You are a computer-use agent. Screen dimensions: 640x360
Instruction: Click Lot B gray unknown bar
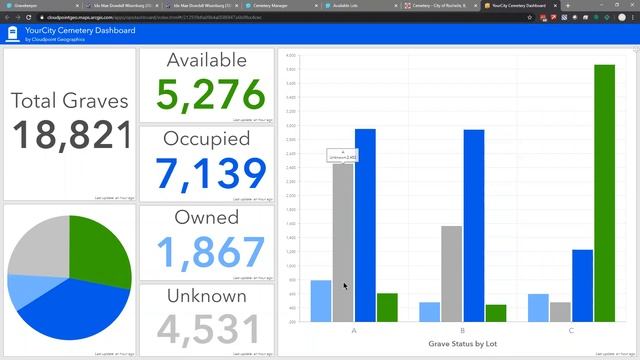tap(452, 274)
